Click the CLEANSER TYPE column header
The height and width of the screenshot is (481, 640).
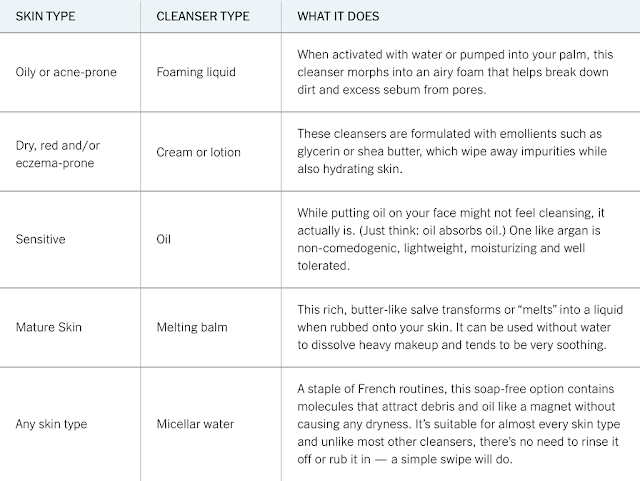click(x=203, y=16)
